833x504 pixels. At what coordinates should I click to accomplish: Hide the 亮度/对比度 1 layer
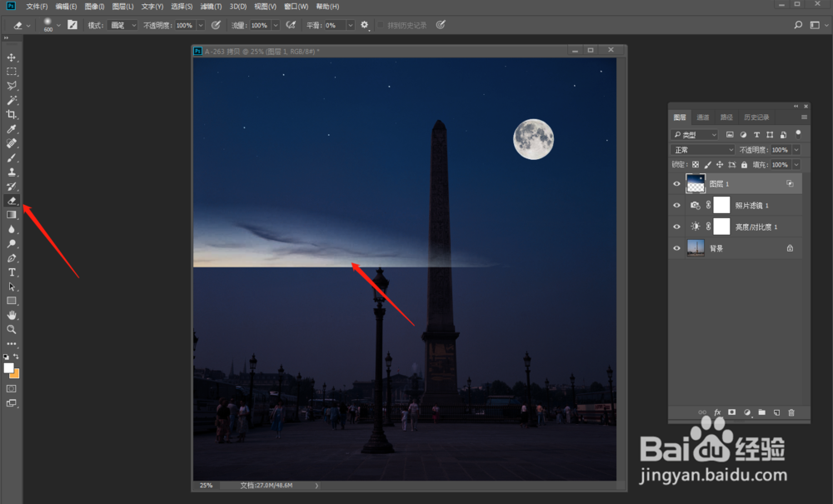point(676,227)
